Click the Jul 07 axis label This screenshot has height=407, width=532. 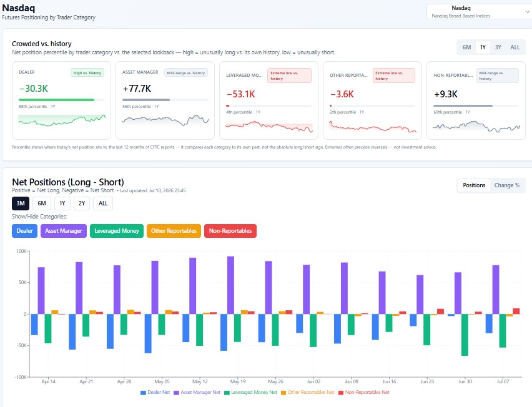coord(503,381)
